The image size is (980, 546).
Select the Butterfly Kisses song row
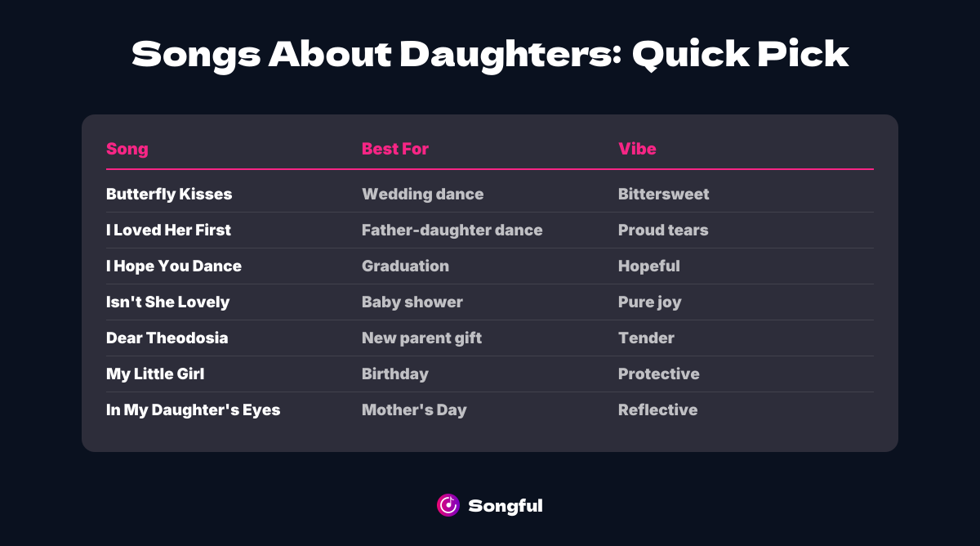169,195
